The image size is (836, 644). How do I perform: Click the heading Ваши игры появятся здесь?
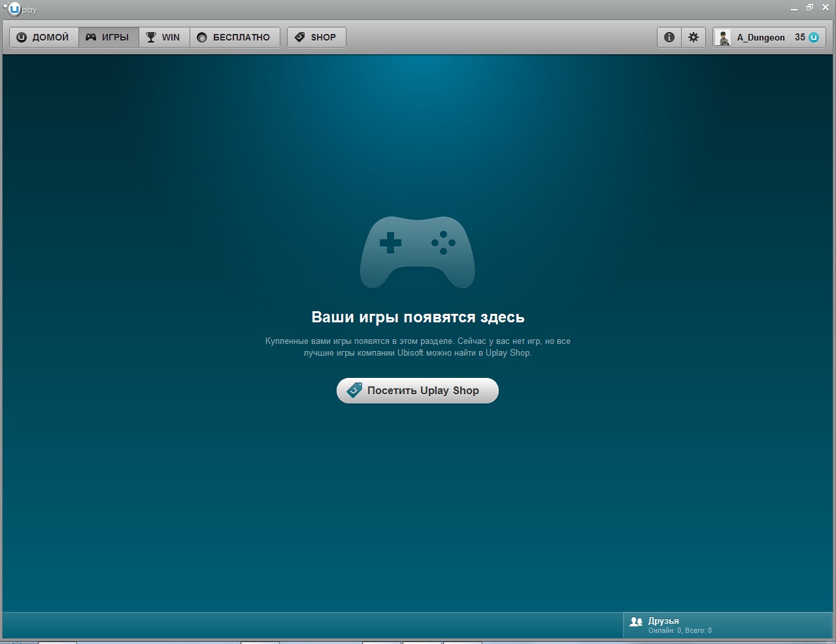(x=418, y=317)
